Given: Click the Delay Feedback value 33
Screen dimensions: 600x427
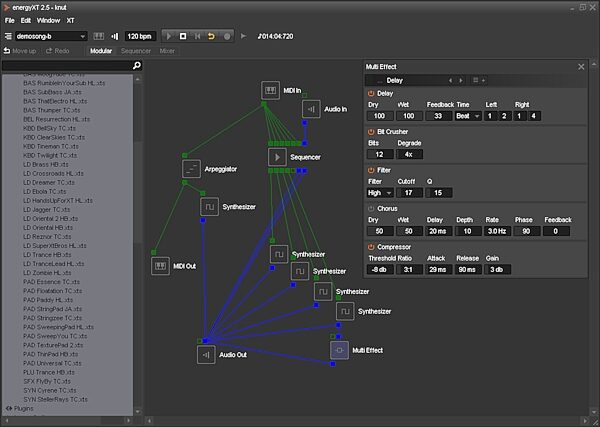Looking at the screenshot, I should (439, 116).
